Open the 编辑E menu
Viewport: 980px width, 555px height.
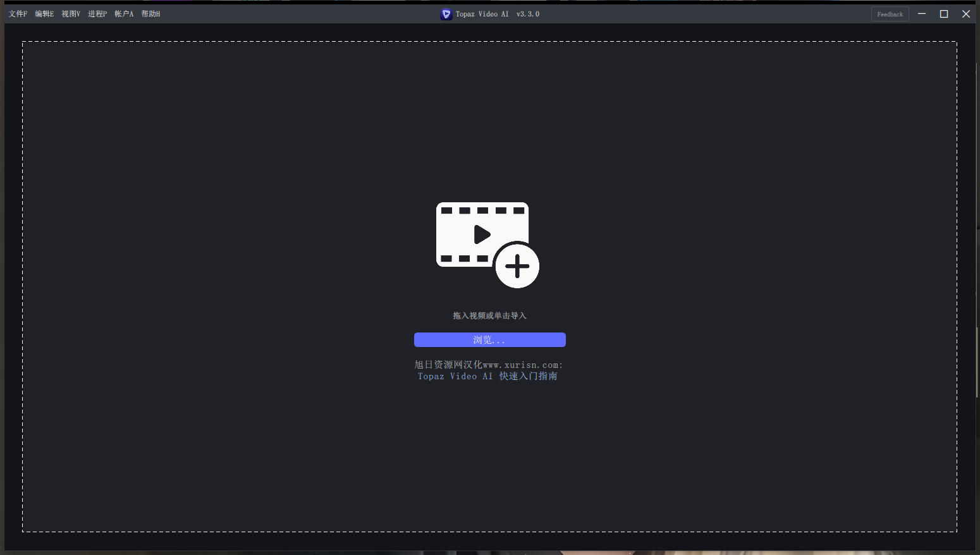tap(44, 14)
